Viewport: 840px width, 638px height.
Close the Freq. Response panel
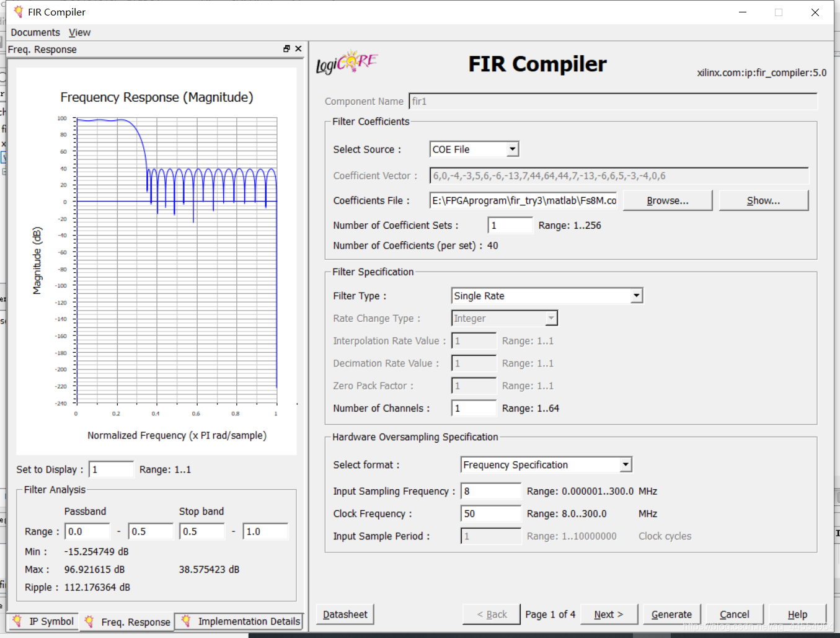[x=298, y=48]
